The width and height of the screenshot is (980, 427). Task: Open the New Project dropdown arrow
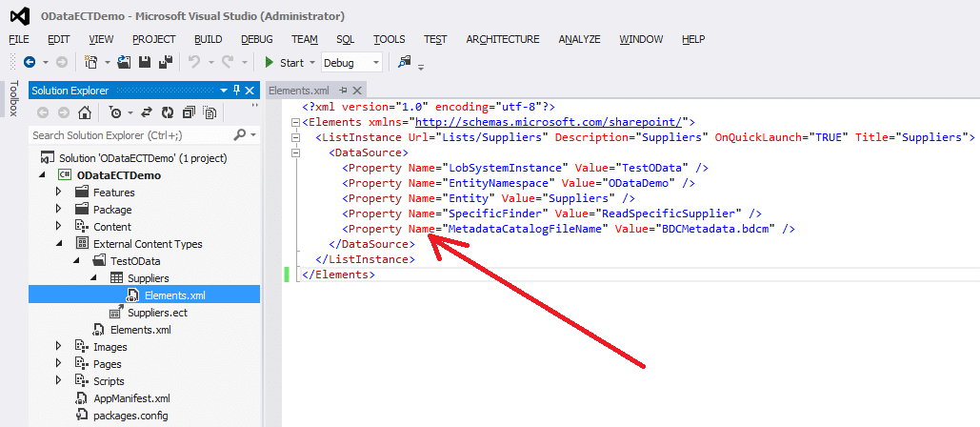[x=107, y=63]
